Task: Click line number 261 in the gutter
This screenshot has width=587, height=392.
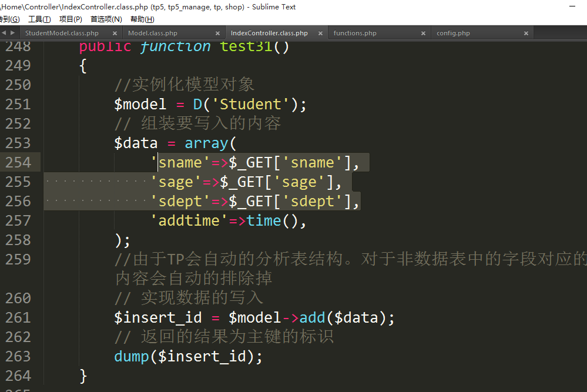Action: tap(18, 318)
